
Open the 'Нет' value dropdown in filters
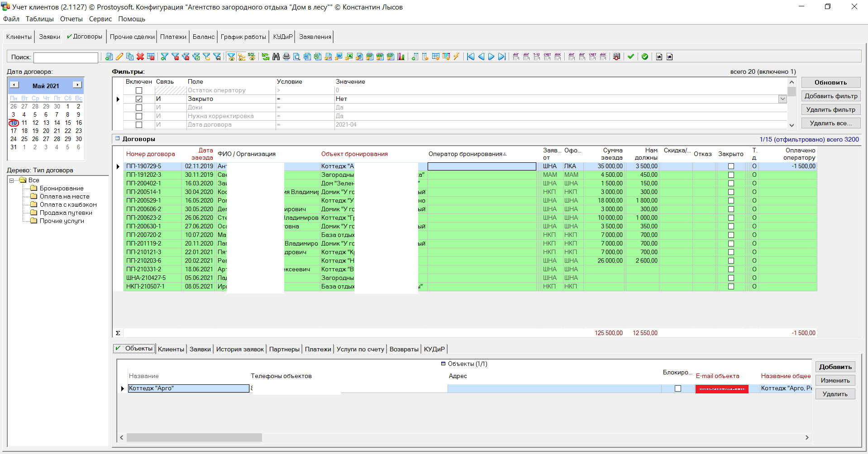(x=782, y=99)
